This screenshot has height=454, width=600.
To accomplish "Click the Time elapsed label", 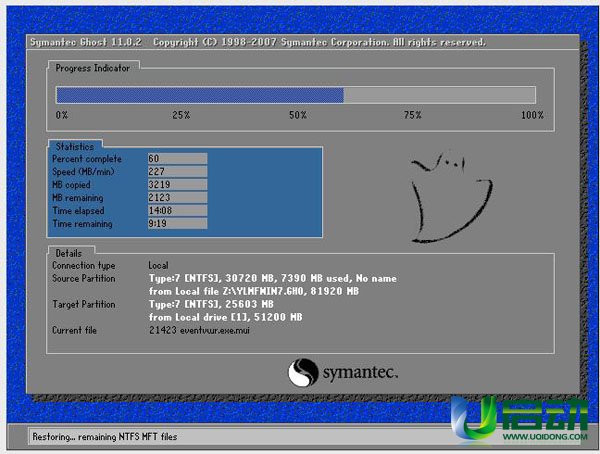I will (x=78, y=211).
